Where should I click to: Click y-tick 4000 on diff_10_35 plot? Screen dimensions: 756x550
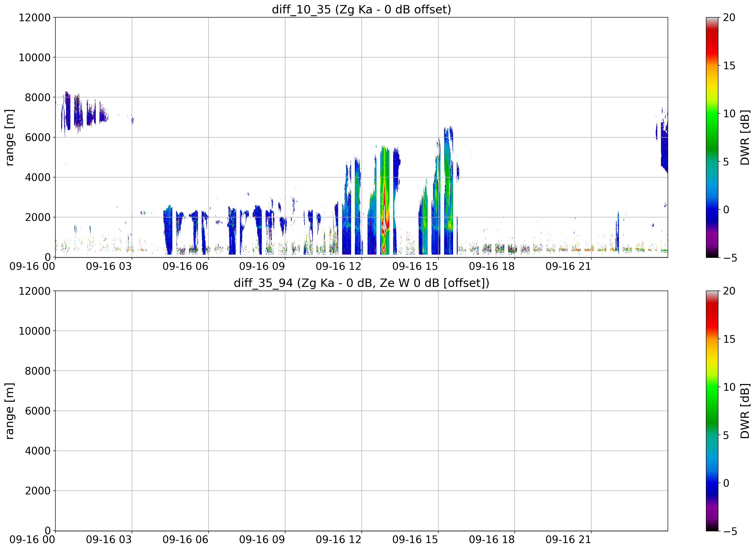point(38,177)
